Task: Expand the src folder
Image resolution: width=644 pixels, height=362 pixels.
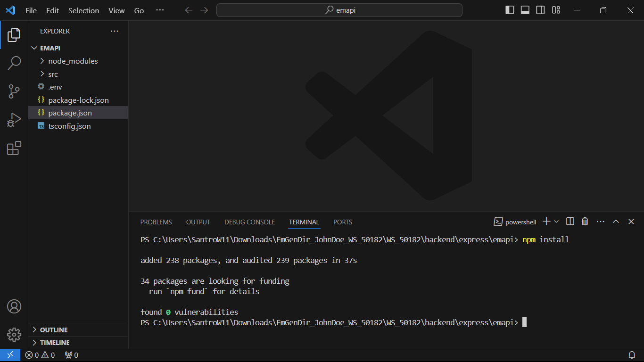Action: pyautogui.click(x=78, y=74)
